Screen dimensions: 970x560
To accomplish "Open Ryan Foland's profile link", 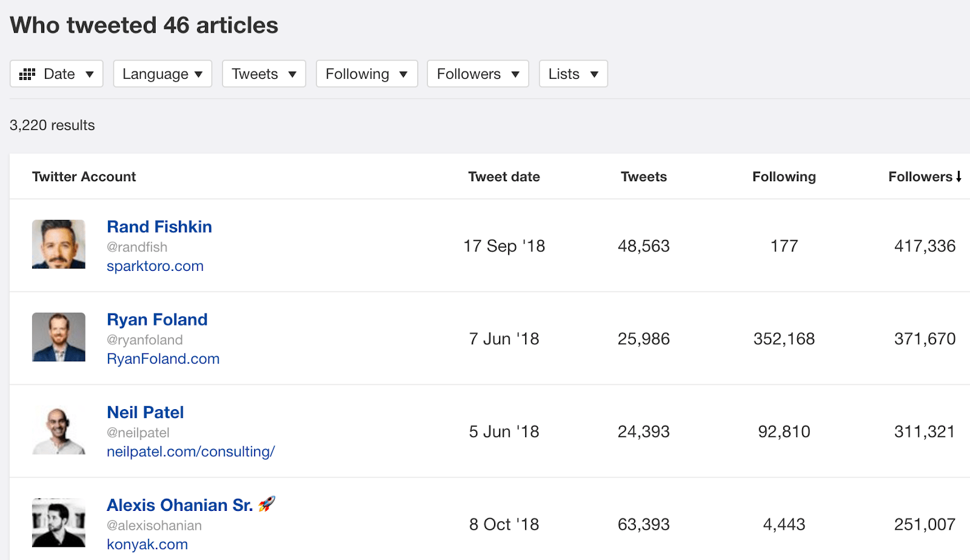I will tap(157, 319).
